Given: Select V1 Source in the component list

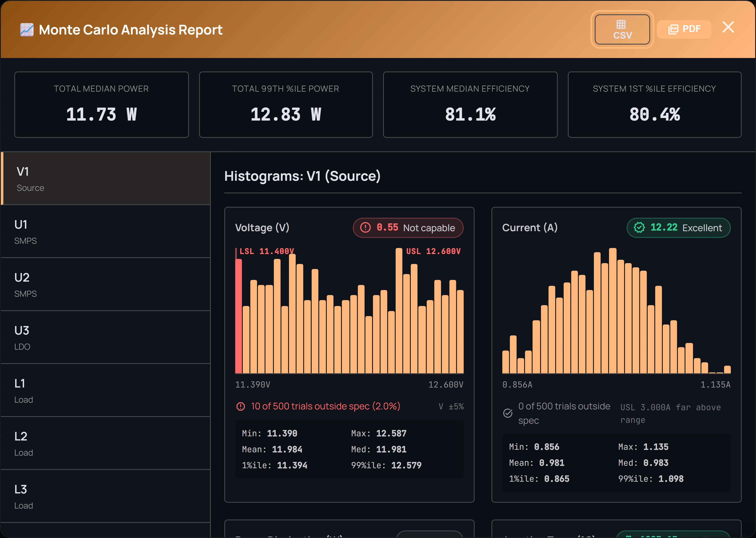Looking at the screenshot, I should click(x=106, y=179).
